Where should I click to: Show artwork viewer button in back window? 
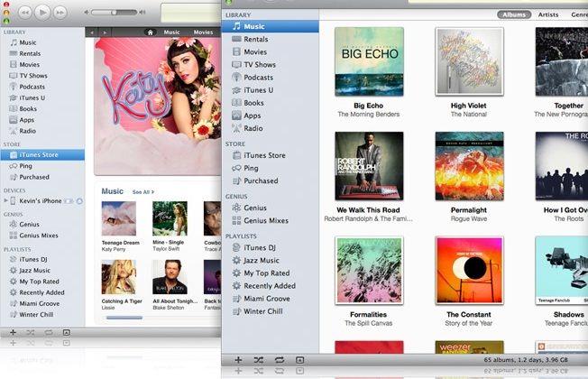(67, 332)
